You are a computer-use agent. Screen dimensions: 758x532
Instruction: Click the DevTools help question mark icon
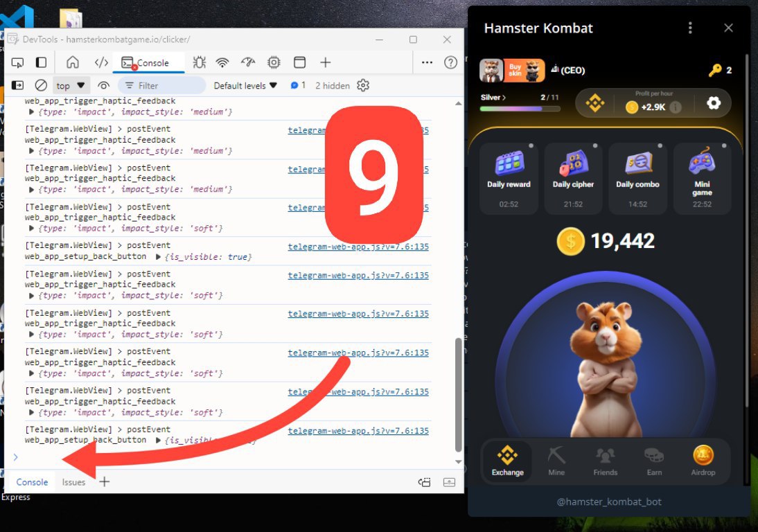(x=450, y=62)
